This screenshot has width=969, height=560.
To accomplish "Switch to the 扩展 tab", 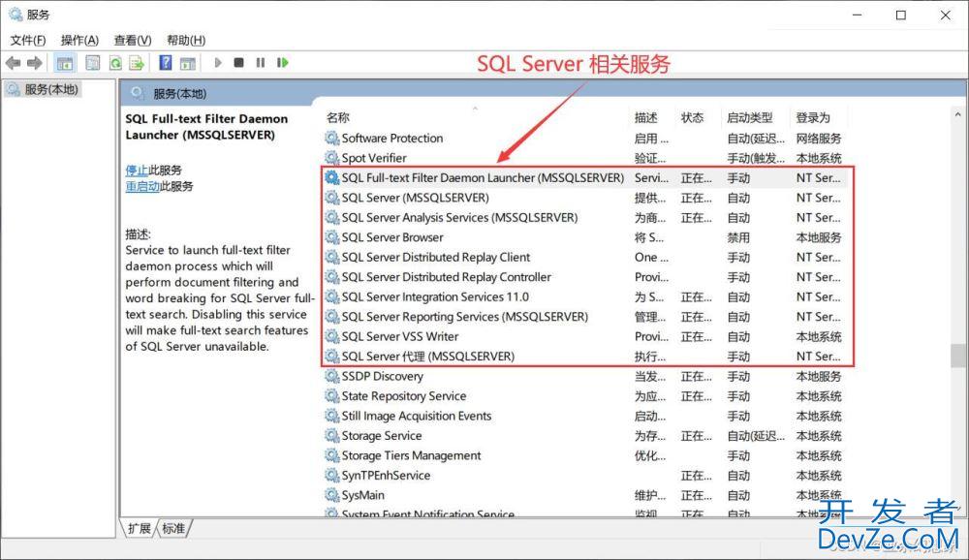I will point(139,528).
